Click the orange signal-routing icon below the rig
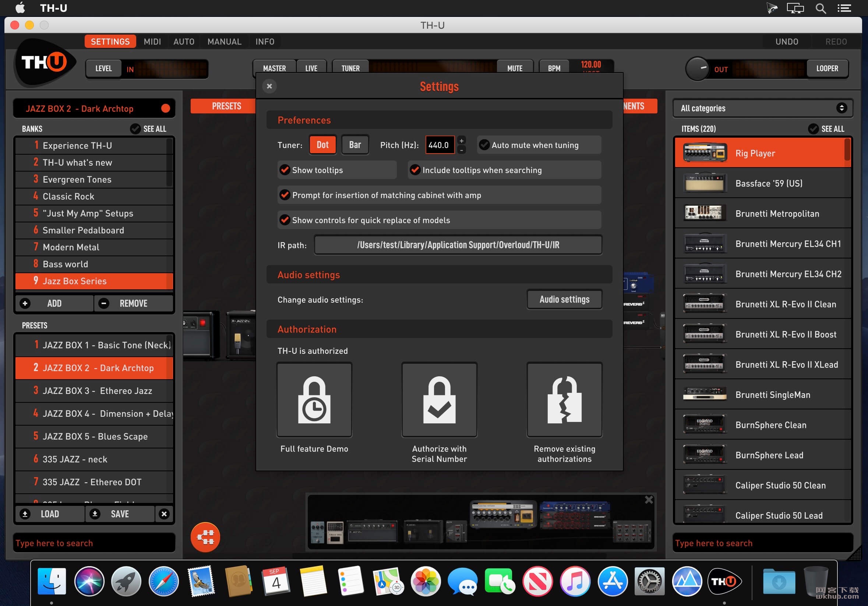This screenshot has width=868, height=606. click(x=205, y=537)
